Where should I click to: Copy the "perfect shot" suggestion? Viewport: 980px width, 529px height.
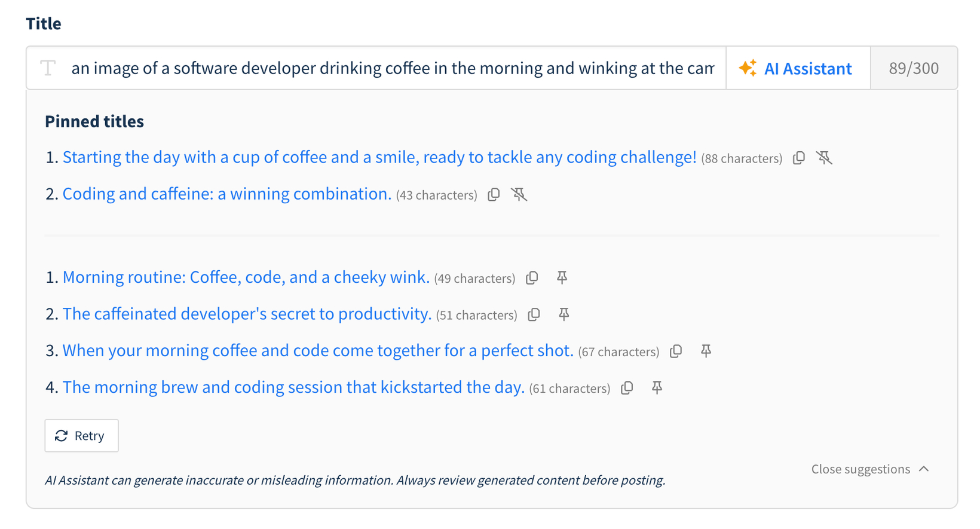[676, 351]
